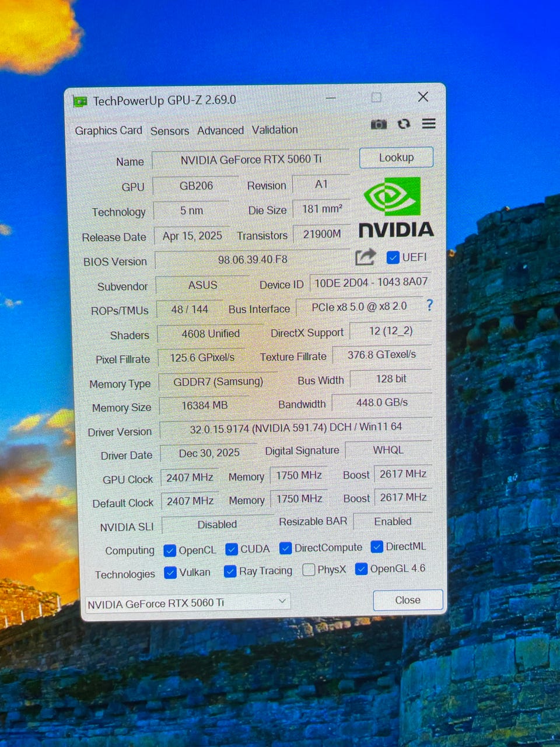Click the Release Date value Apr 15, 2025
The image size is (560, 747).
point(192,236)
